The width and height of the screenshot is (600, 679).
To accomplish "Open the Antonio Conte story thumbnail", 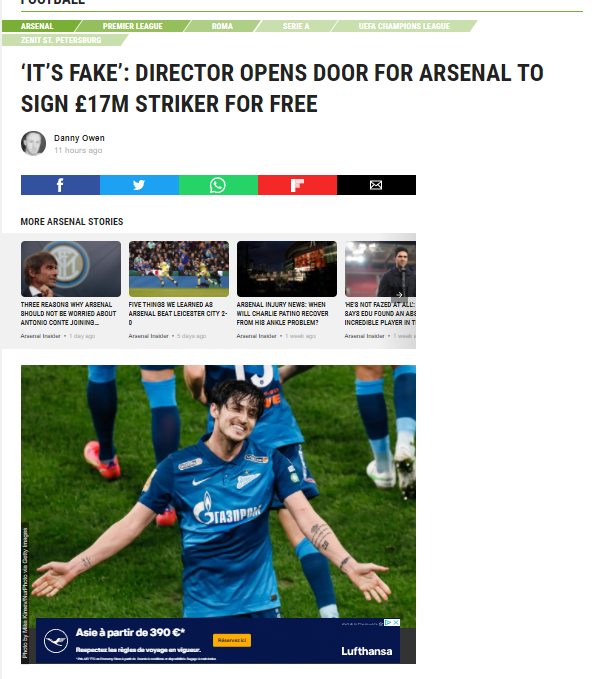I will pyautogui.click(x=71, y=269).
